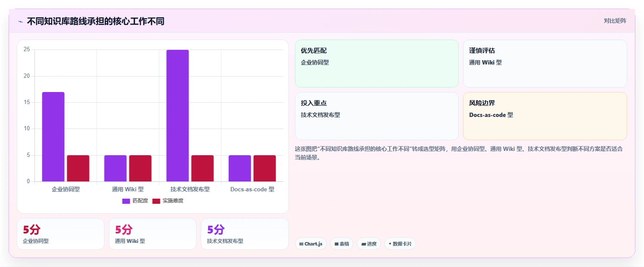Click the y-axis value 25
The image size is (644, 267).
(x=27, y=49)
